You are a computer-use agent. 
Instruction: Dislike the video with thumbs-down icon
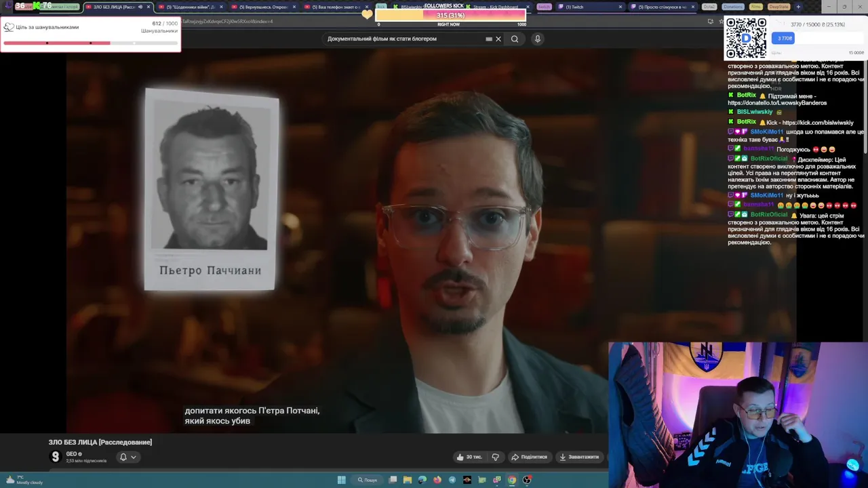(495, 457)
